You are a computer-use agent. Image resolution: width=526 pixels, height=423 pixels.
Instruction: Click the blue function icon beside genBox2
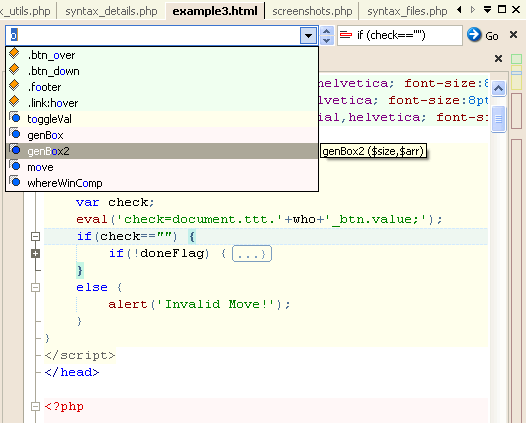15,150
